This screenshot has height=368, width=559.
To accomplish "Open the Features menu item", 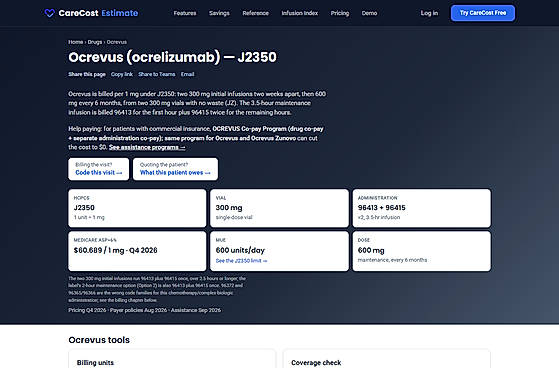I will click(185, 13).
